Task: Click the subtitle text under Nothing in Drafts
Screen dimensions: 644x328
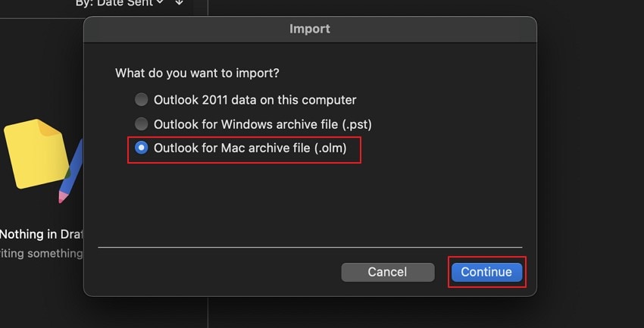Action: [x=41, y=254]
